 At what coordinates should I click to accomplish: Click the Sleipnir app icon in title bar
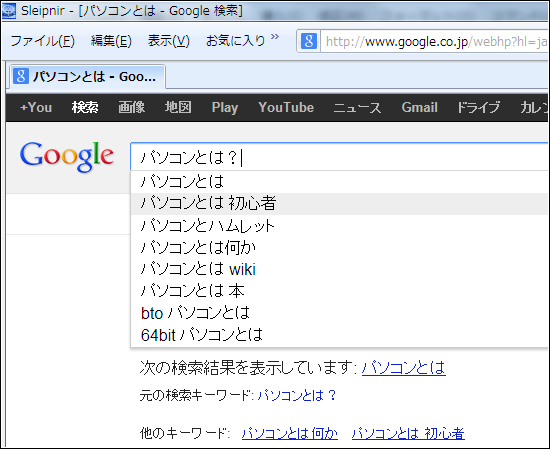(x=8, y=10)
